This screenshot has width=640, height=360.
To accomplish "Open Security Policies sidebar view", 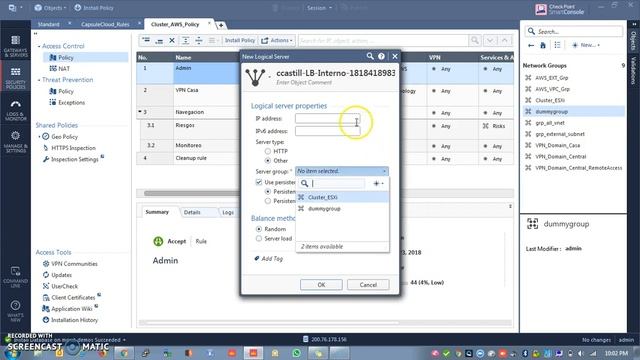I will coord(16,78).
